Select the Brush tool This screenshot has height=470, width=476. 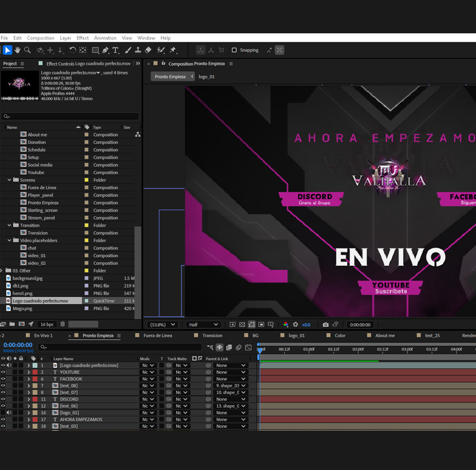point(128,50)
